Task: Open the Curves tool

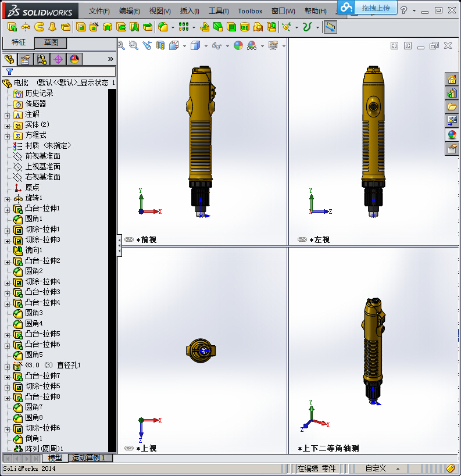Action: [308, 27]
